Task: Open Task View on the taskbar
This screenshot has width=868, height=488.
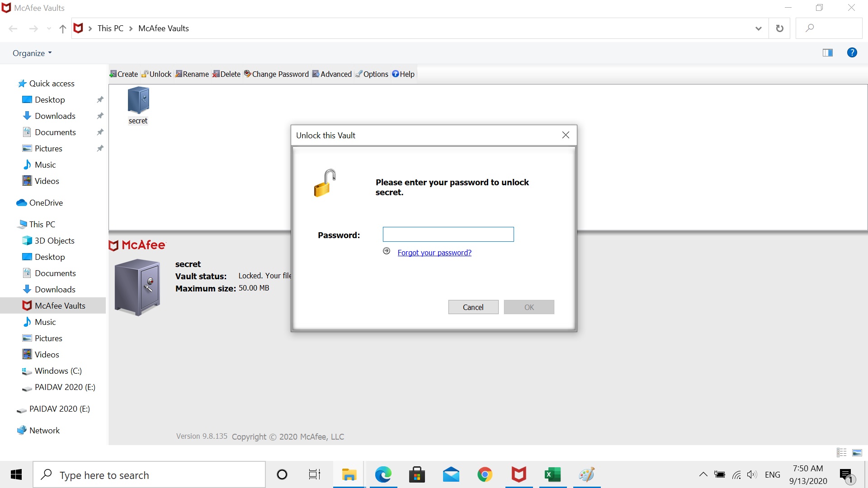Action: pos(315,474)
